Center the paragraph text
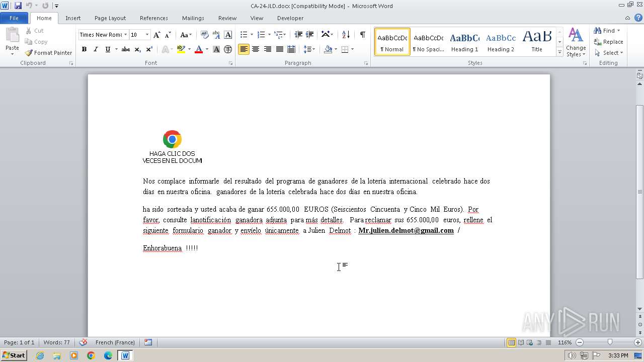 pos(256,49)
